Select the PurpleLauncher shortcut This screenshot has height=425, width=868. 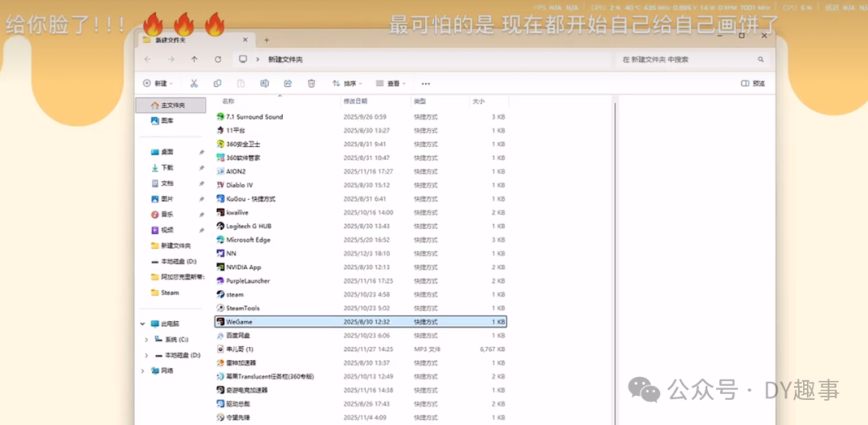[361, 280]
